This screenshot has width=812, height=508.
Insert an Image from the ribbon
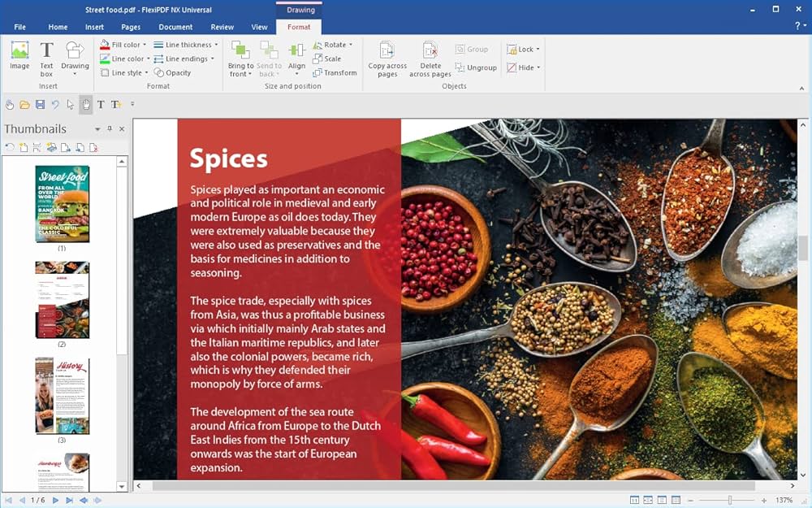pyautogui.click(x=19, y=55)
